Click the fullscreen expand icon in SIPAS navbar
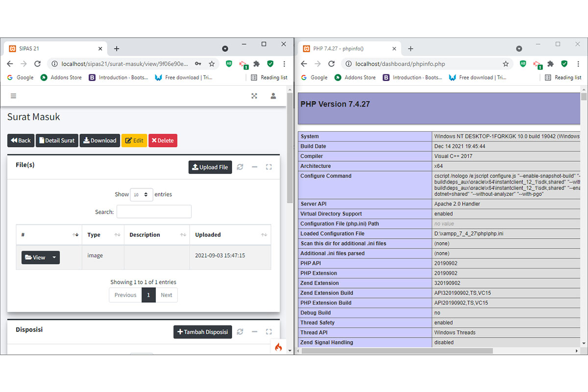The image size is (588, 392). pyautogui.click(x=254, y=96)
